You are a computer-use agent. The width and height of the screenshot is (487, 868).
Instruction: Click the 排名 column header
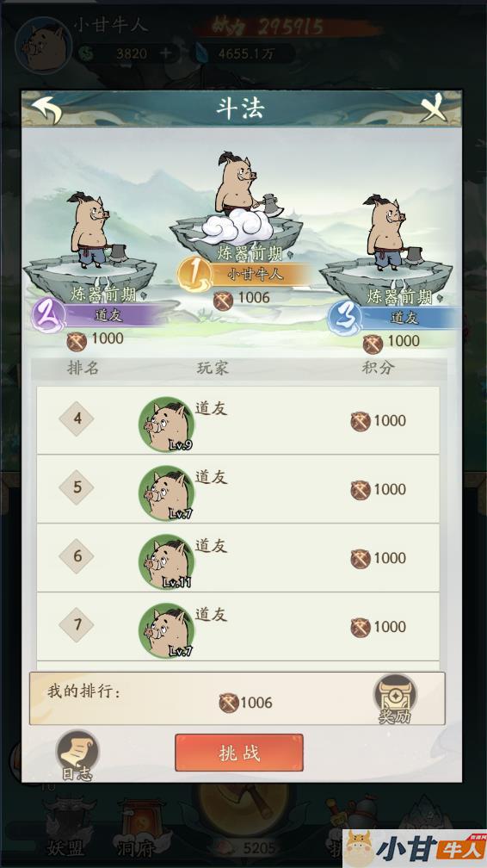(x=83, y=368)
